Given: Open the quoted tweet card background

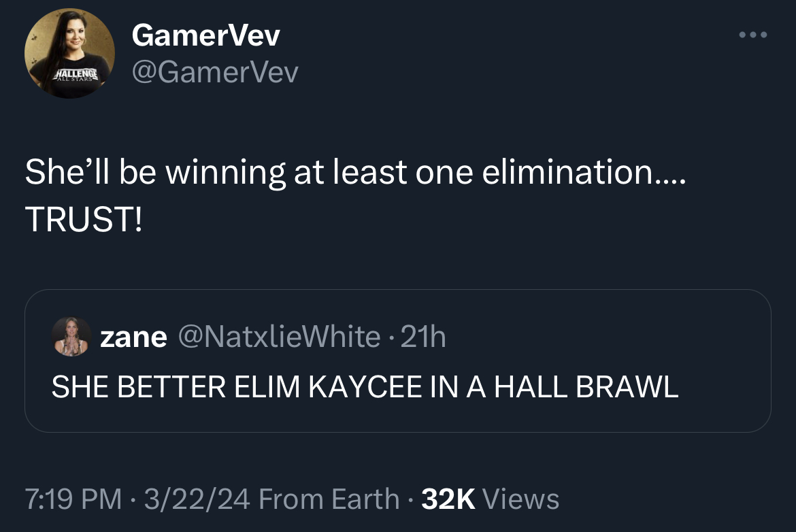Looking at the screenshot, I should click(x=397, y=361).
